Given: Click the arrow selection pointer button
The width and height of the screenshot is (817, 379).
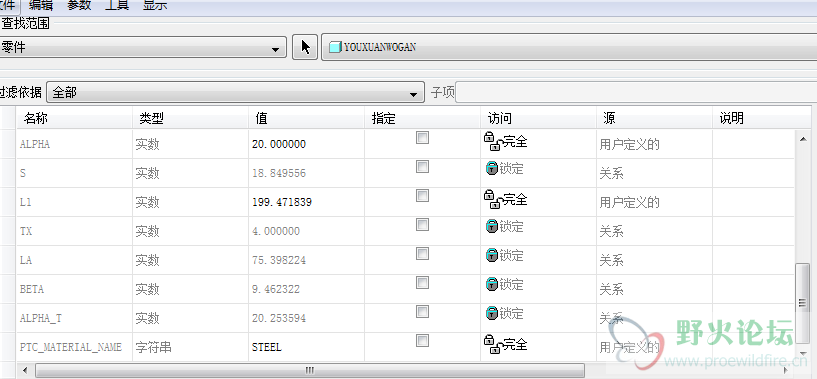Looking at the screenshot, I should [x=305, y=47].
